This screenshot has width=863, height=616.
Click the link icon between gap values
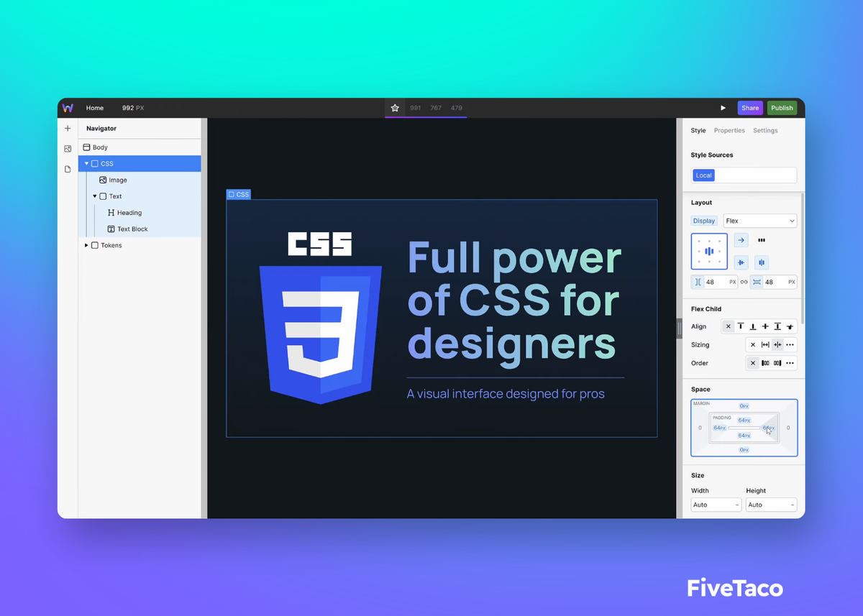pos(744,282)
